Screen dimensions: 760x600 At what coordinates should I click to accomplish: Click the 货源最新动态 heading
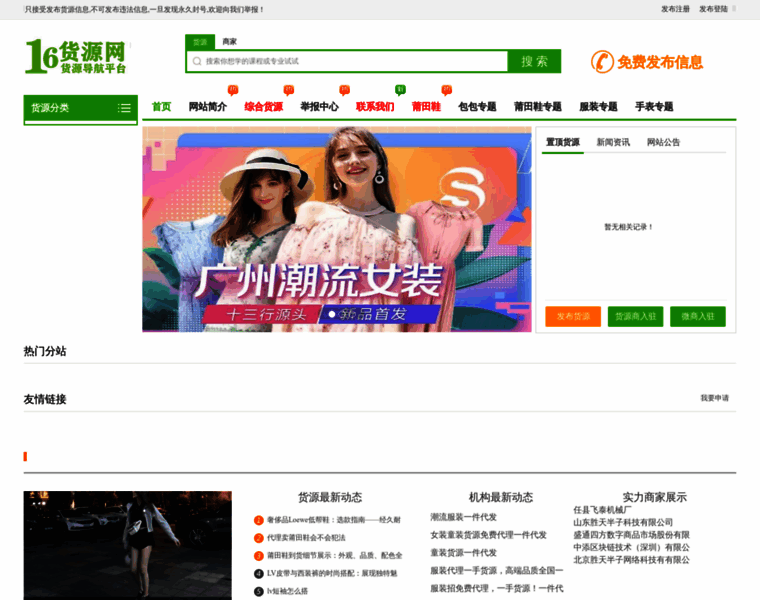[x=330, y=497]
